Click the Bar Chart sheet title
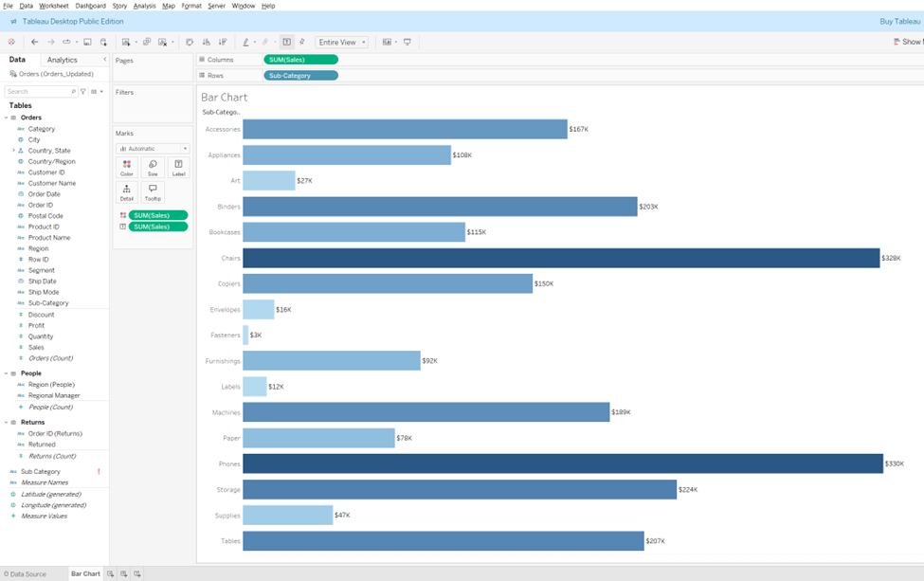The height and width of the screenshot is (581, 924). [x=224, y=98]
